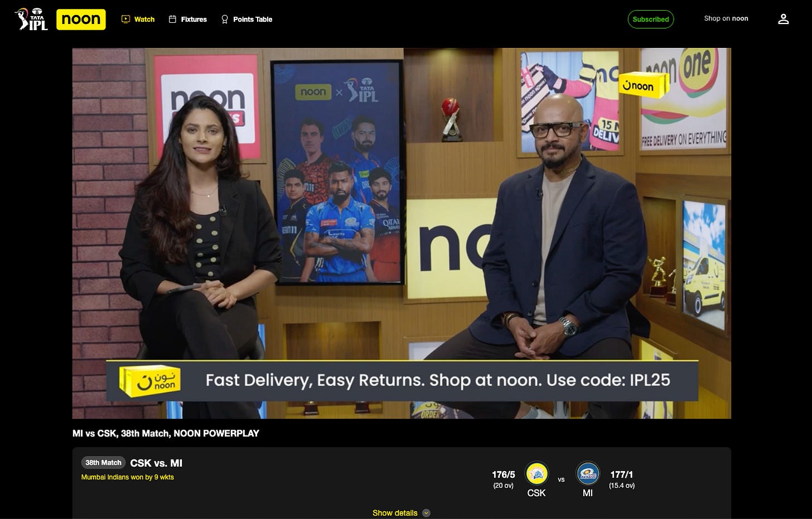Screen dimensions: 812x519
Task: Open the Points Table tab
Action: click(246, 19)
